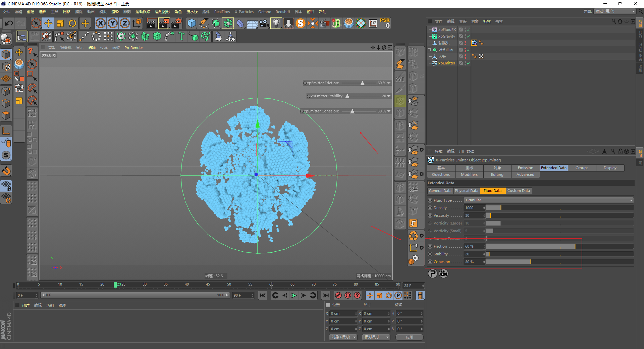
Task: Toggle 细分曲面 enabled checkmark
Action: pos(468,50)
